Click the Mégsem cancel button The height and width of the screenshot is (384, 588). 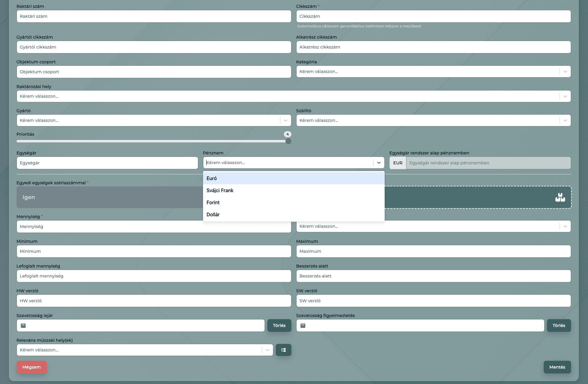coord(32,367)
